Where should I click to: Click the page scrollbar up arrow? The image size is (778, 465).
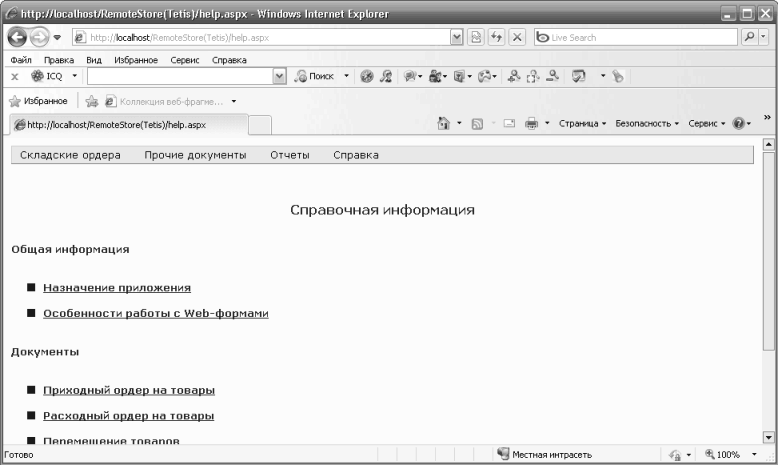tap(769, 144)
